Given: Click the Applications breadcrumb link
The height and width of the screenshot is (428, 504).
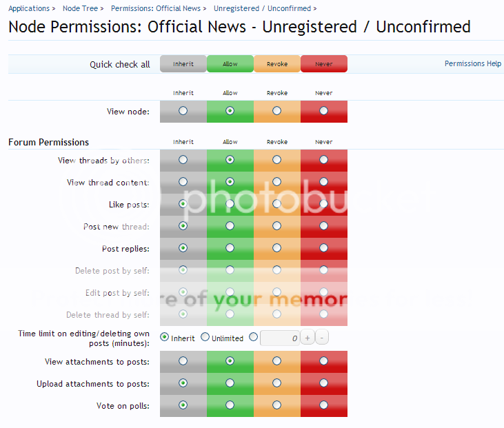Looking at the screenshot, I should 29,9.
